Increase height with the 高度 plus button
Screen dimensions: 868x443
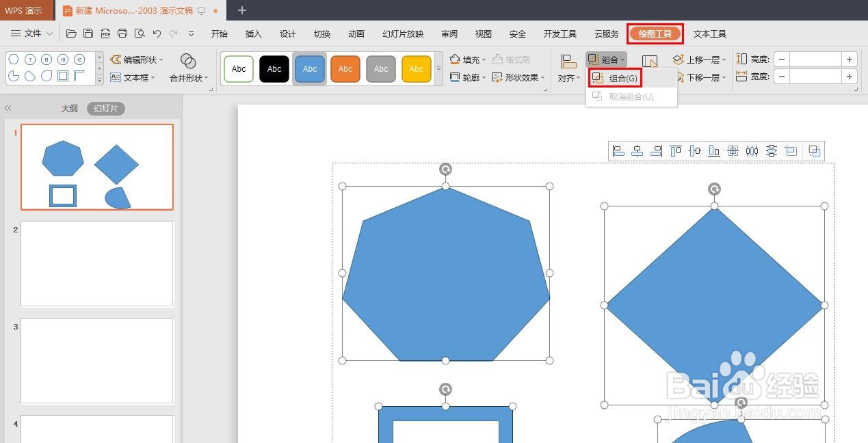tap(850, 59)
